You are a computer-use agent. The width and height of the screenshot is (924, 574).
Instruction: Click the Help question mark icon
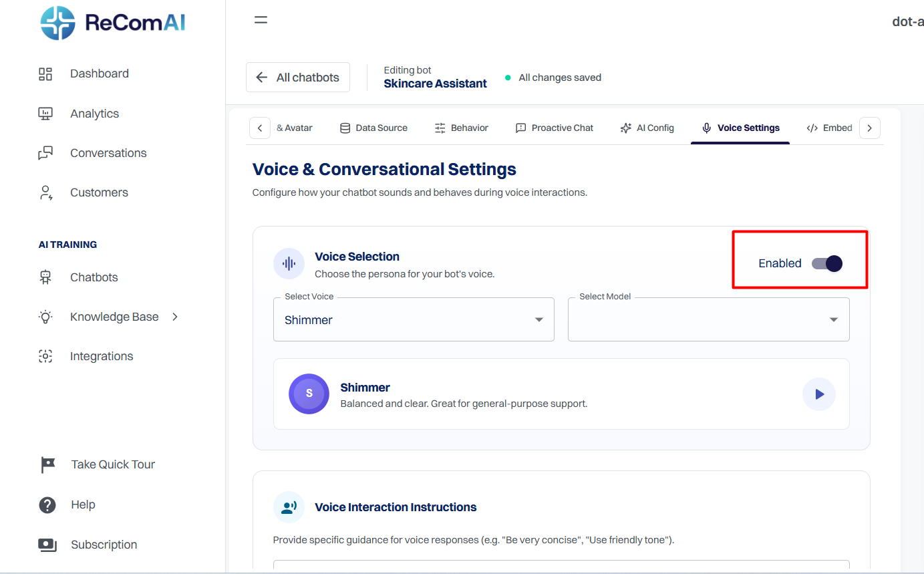pos(47,505)
